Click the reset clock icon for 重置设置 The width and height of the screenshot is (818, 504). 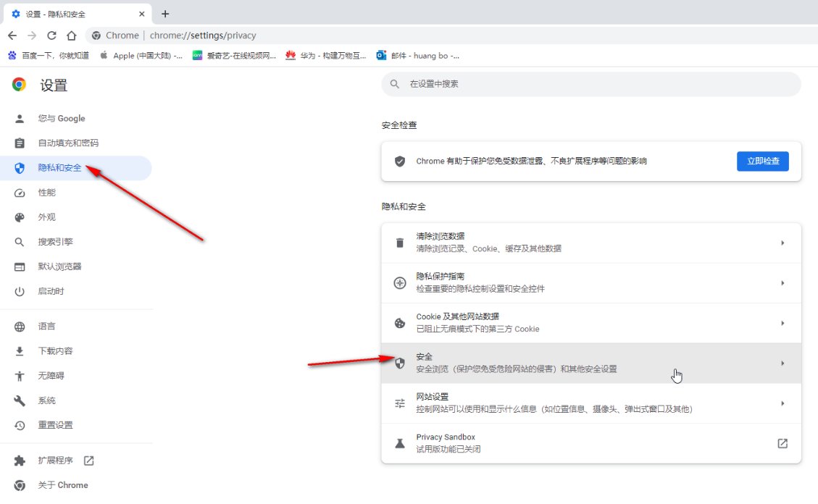[20, 425]
